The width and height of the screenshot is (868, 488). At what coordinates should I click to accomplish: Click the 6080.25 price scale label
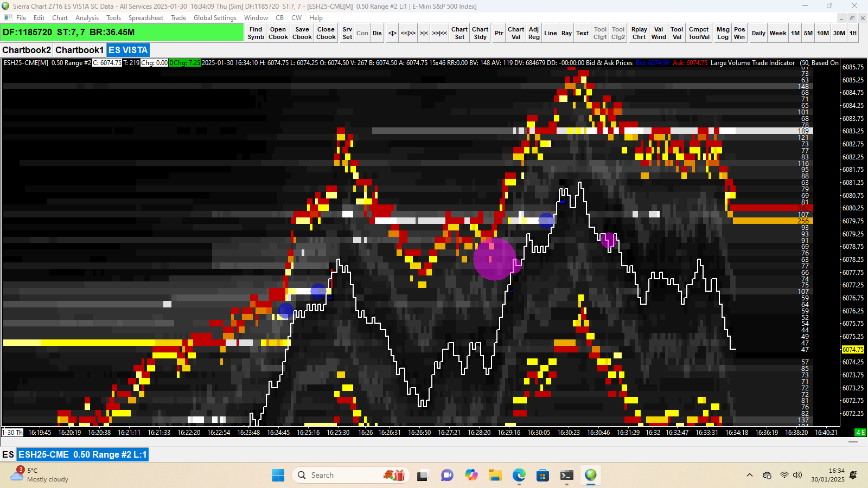(x=853, y=208)
